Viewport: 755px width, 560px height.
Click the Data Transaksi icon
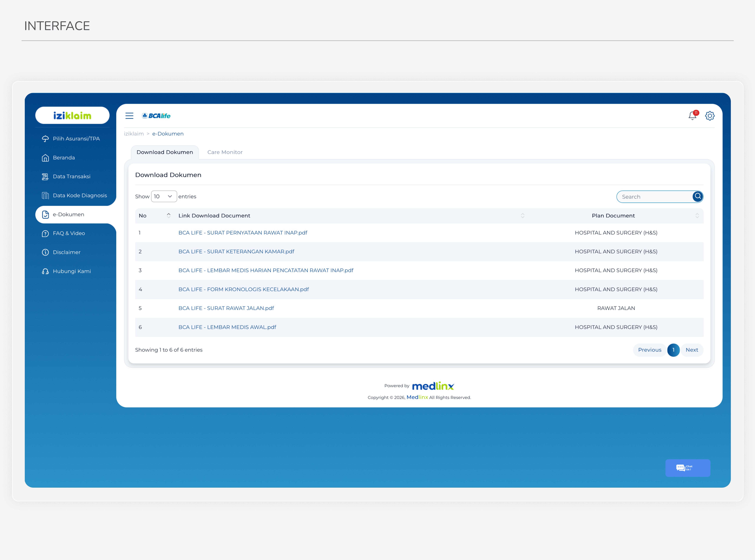click(x=45, y=177)
